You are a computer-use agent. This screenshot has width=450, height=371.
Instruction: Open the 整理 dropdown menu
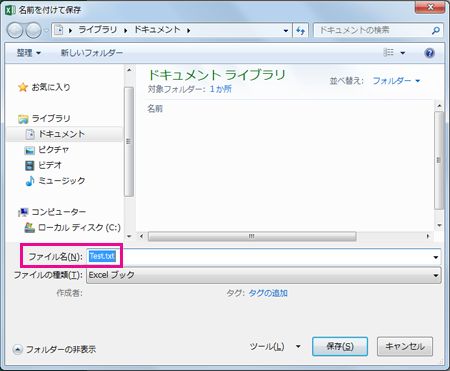(29, 53)
